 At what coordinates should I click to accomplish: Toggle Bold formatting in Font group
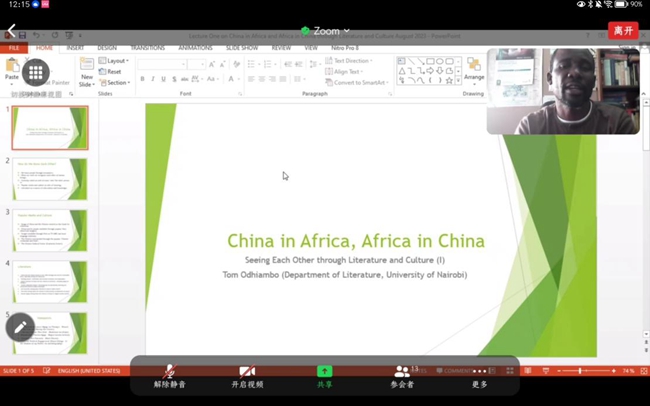pyautogui.click(x=143, y=79)
